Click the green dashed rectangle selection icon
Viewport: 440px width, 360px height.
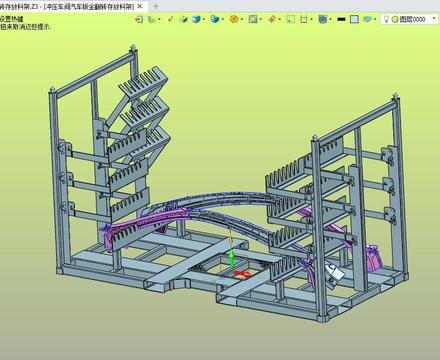tap(291, 19)
